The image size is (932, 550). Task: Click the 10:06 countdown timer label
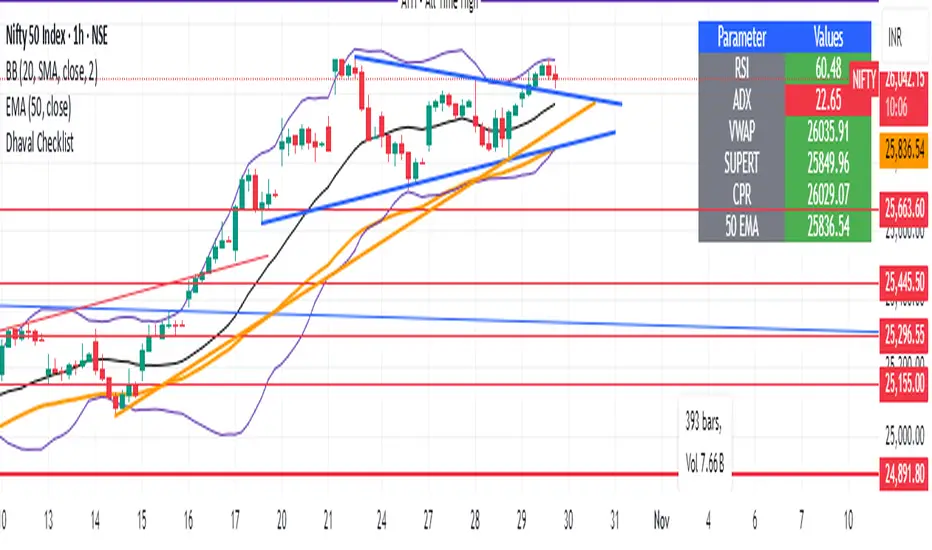(897, 108)
